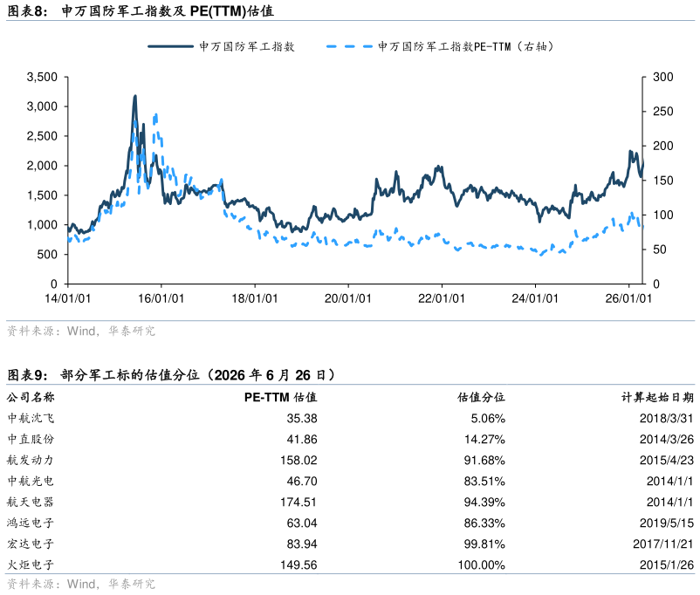Click the 估值分位 column header
The width and height of the screenshot is (700, 595).
click(481, 397)
